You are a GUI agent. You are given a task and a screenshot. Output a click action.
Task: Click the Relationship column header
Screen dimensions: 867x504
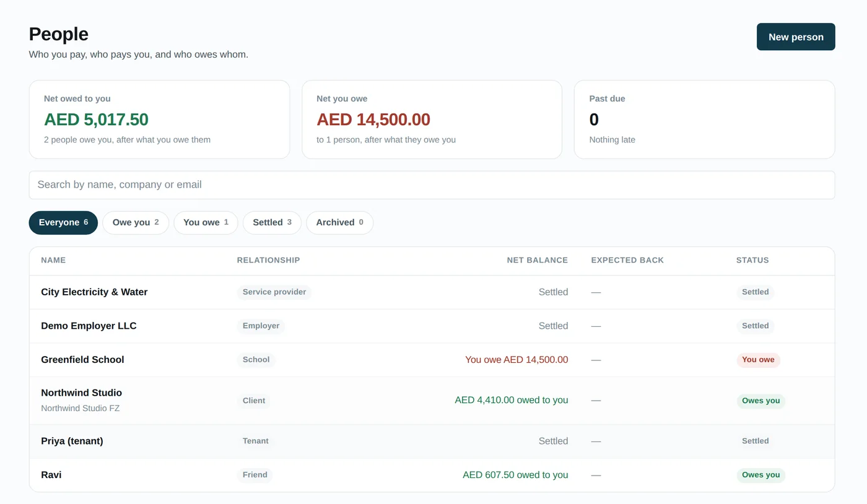(x=268, y=260)
